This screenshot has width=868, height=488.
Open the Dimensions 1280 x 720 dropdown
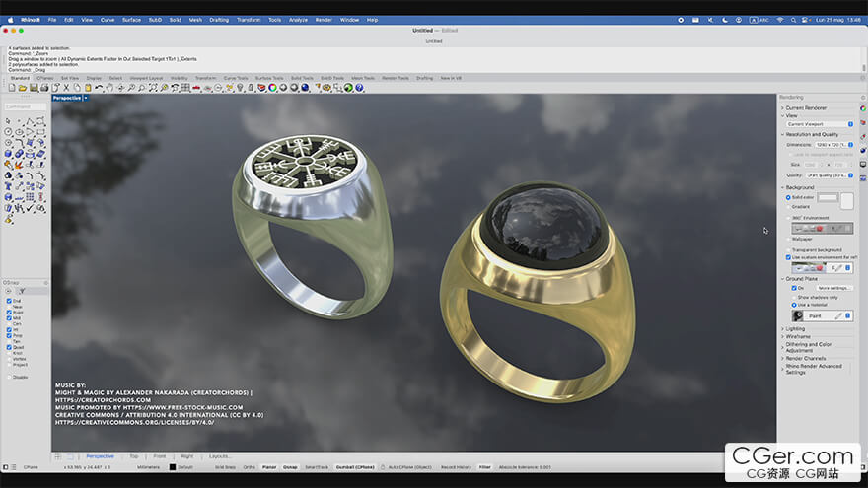tap(834, 145)
